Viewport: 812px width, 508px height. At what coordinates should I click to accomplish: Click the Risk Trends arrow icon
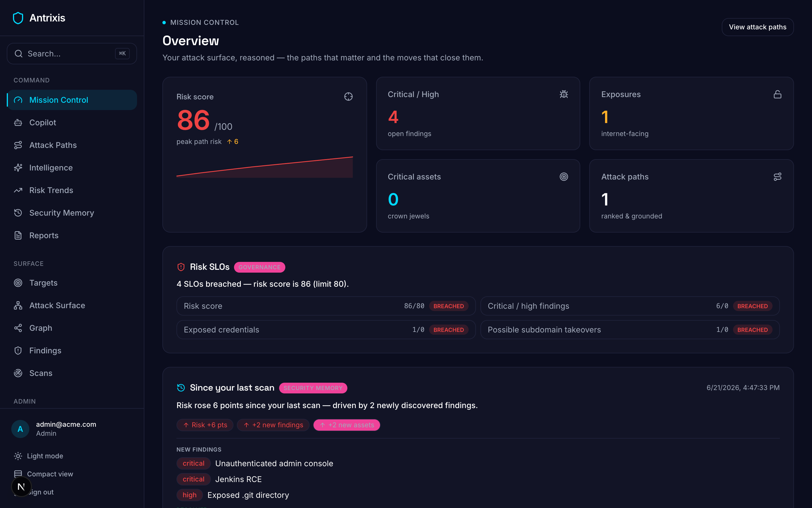[x=18, y=190]
